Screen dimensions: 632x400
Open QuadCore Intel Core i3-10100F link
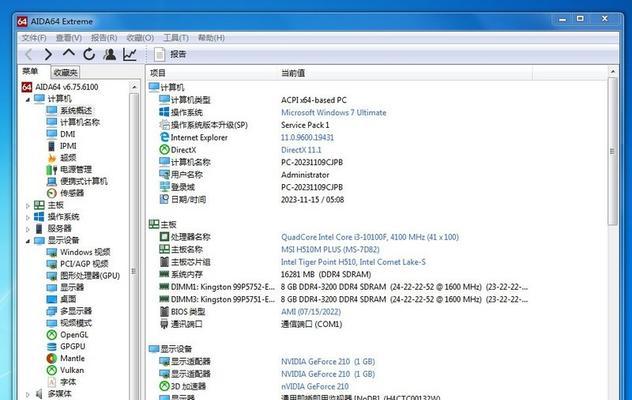[370, 237]
